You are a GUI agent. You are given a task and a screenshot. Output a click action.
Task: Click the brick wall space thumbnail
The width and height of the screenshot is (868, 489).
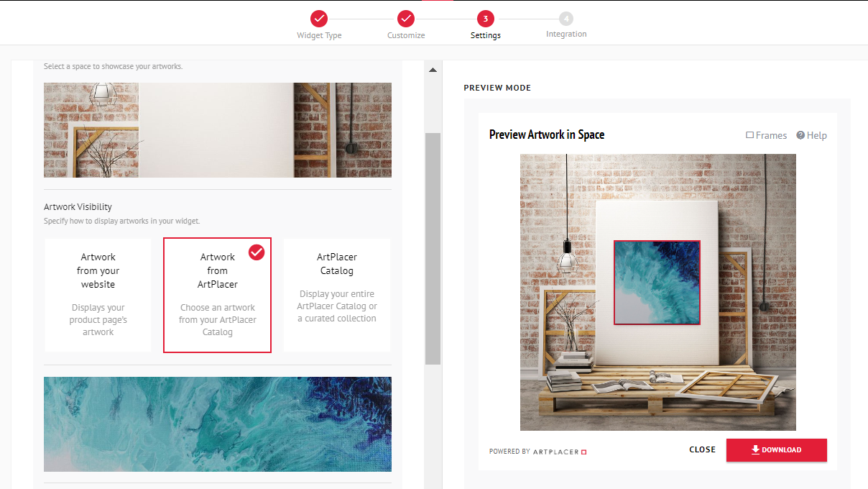[x=218, y=130]
